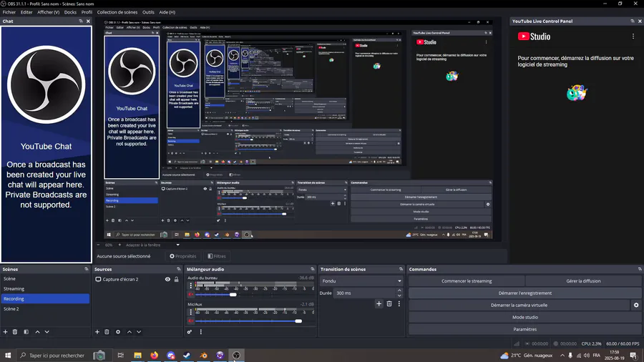This screenshot has width=644, height=362.
Task: Add a scene transition with the plus icon
Action: (x=379, y=304)
